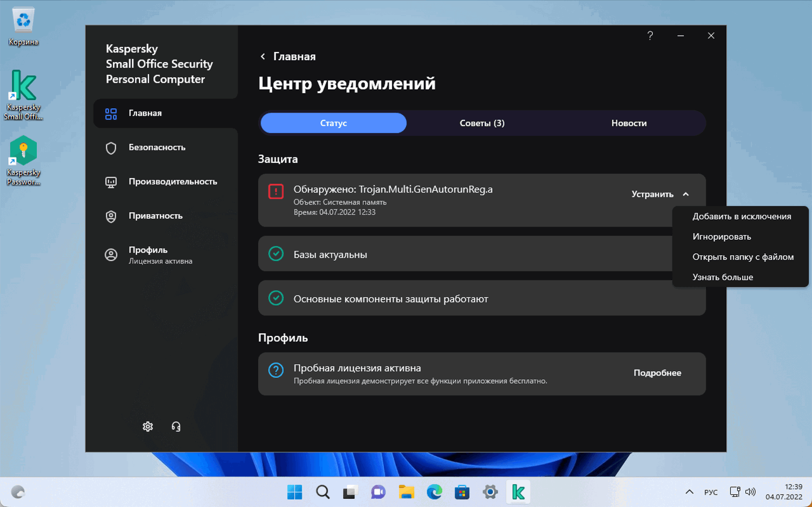Select Узнать больше from the menu
This screenshot has height=507, width=812.
tap(742, 277)
